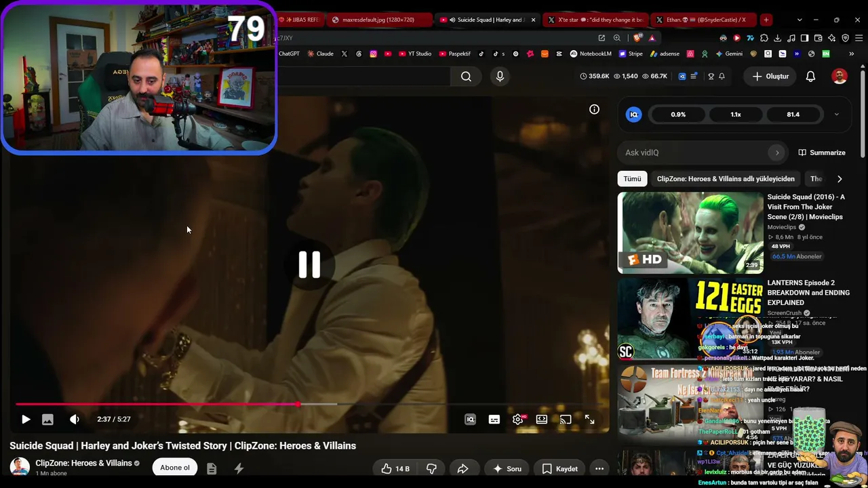The width and height of the screenshot is (868, 488).
Task: Open the Stripe bookmark
Action: (x=631, y=54)
